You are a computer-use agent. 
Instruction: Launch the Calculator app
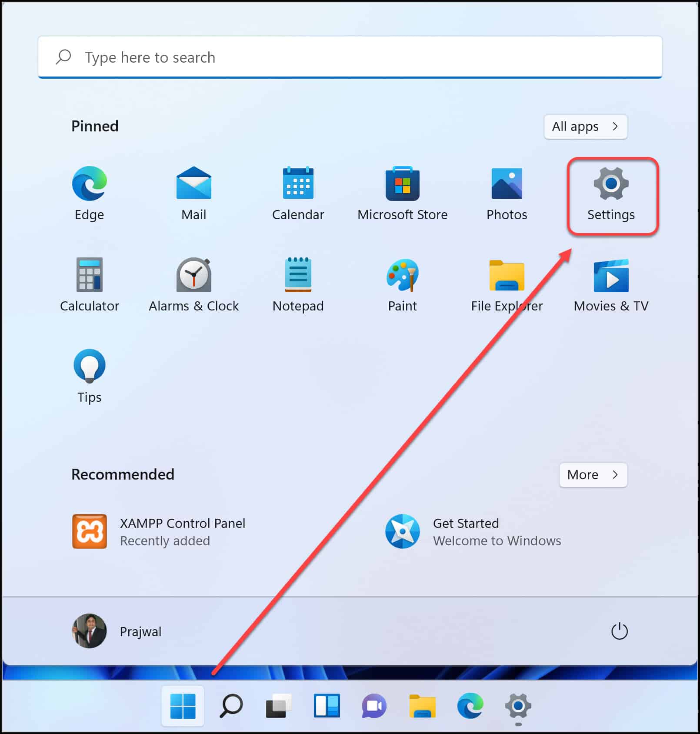coord(90,285)
